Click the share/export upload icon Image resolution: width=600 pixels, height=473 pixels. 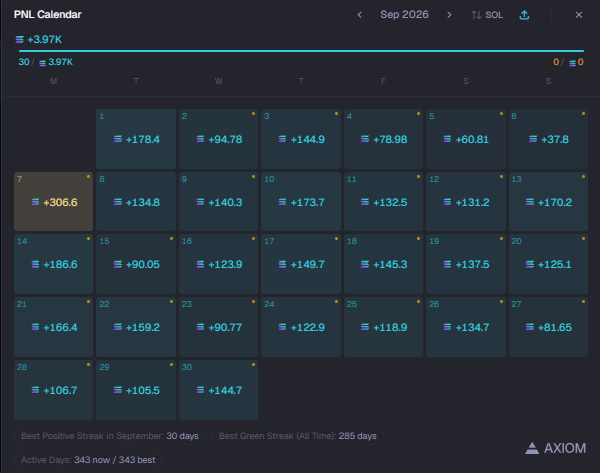click(x=524, y=15)
